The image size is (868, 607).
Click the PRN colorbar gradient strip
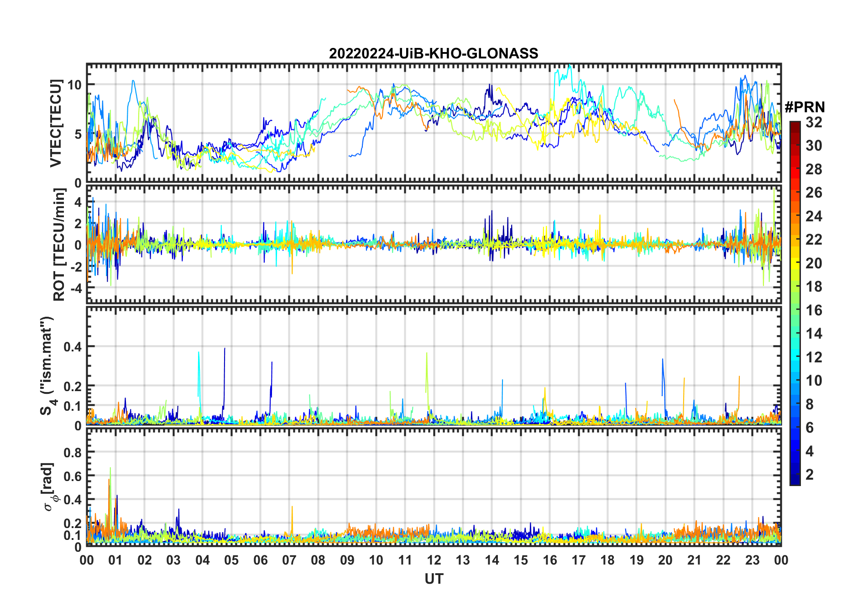(x=795, y=303)
